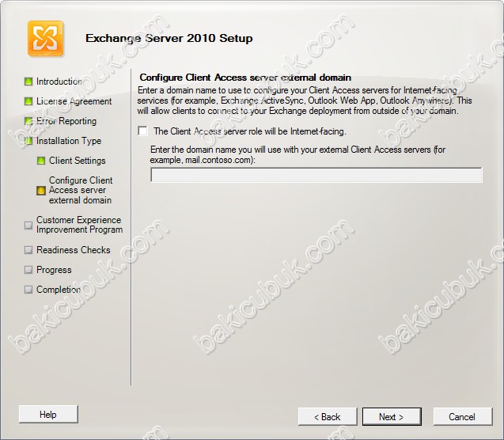The width and height of the screenshot is (504, 440).
Task: Select the Installation Type step label
Action: point(69,141)
